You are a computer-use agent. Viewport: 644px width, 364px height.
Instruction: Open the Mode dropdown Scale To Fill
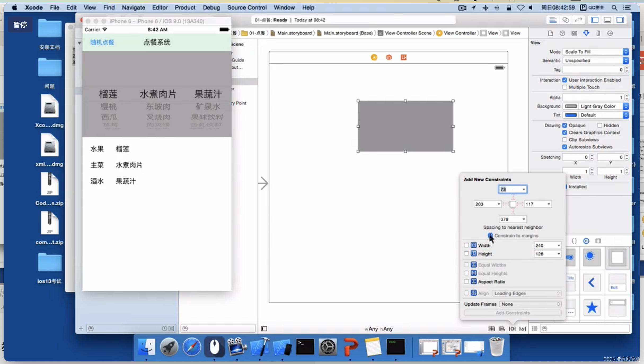coord(595,52)
